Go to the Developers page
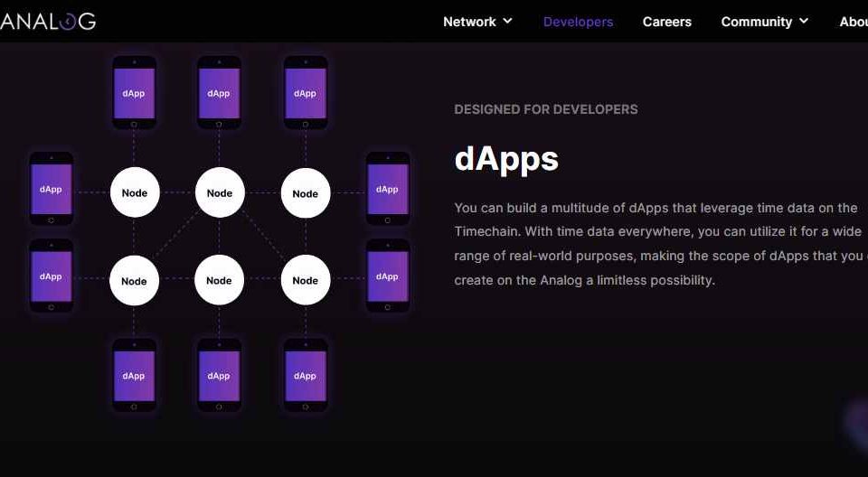The width and height of the screenshot is (868, 477). click(x=578, y=22)
